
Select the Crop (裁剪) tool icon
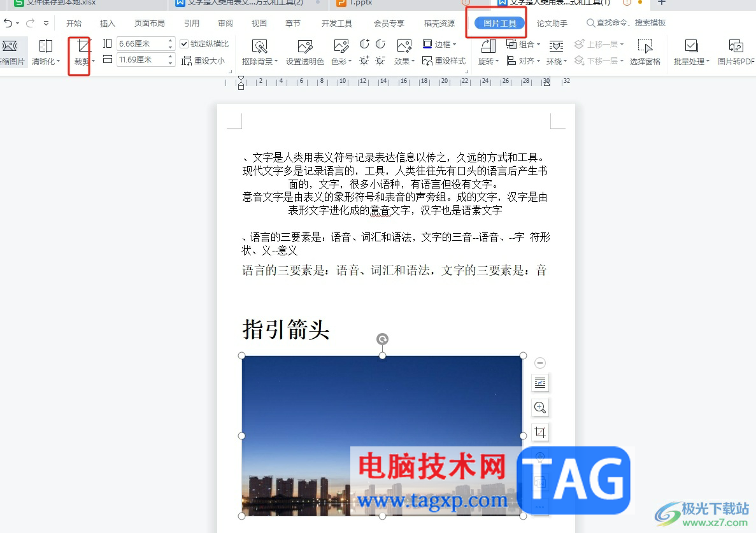[83, 46]
